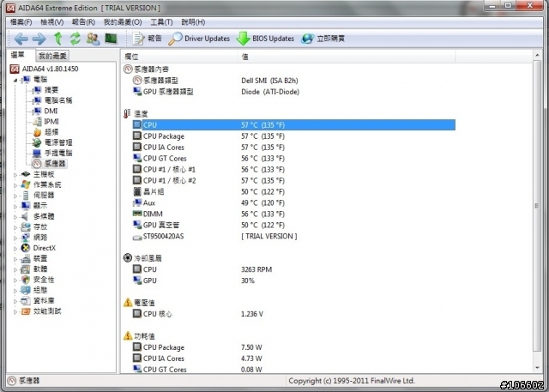Screen dimensions: 549x392
Task: Click 資料庫 database icon in tree
Action: (26, 301)
